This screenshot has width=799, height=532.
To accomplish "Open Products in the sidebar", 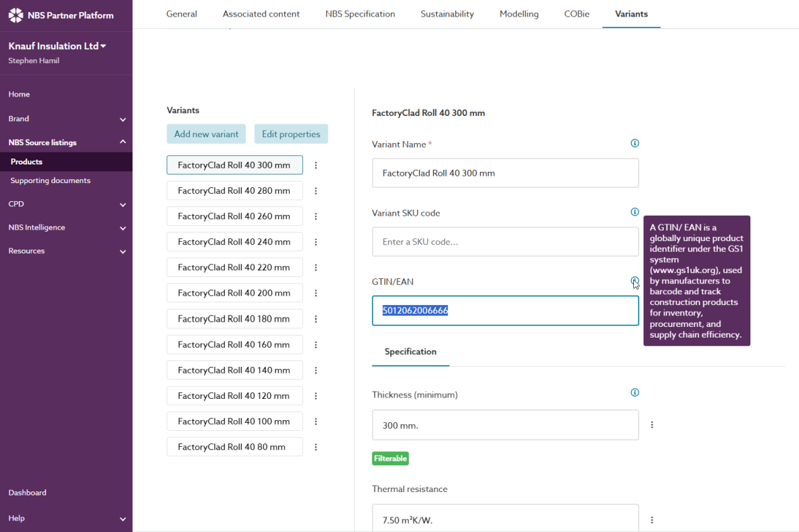I will coord(66,162).
